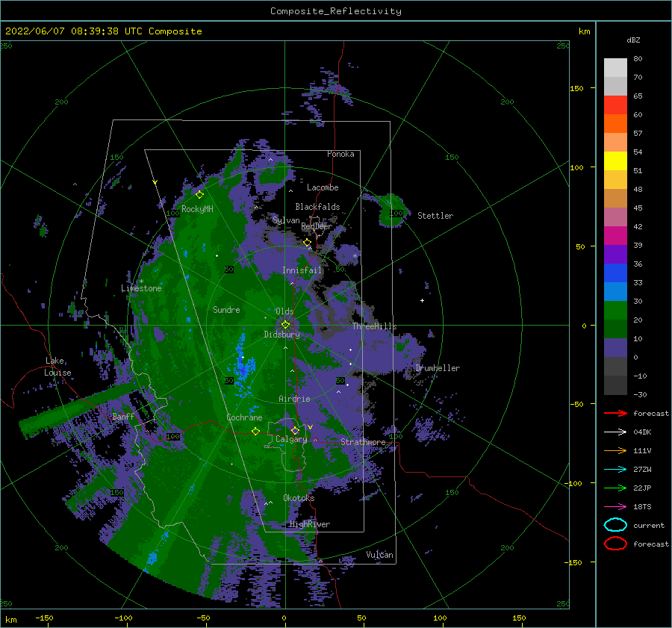This screenshot has height=628, width=672.
Task: Click the Drumheller town label
Action: (x=438, y=368)
